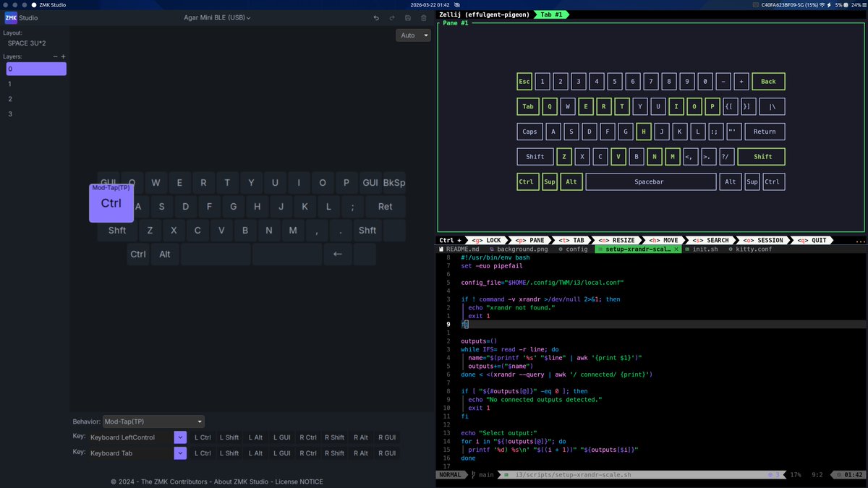Viewport: 868px width, 488px height.
Task: Click PANE in the Zellij status bar
Action: (529, 240)
